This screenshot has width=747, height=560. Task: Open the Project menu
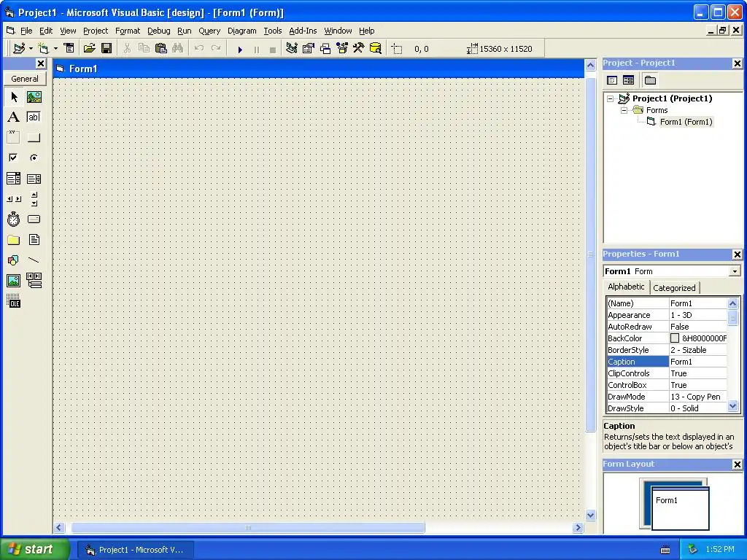click(96, 31)
